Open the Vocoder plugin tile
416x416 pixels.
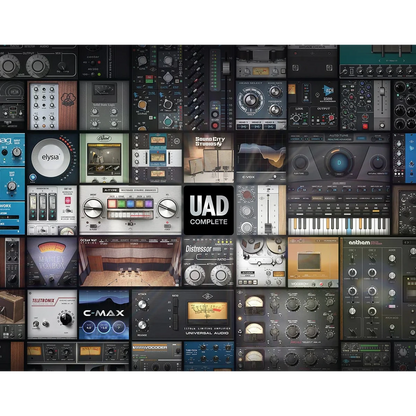[157, 356]
